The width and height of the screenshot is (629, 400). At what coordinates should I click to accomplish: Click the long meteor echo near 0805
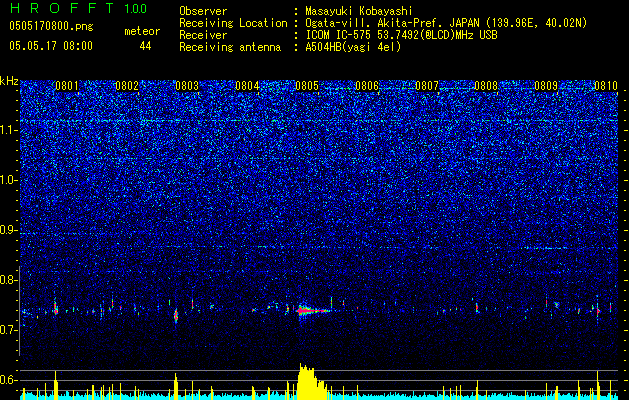coord(313,310)
